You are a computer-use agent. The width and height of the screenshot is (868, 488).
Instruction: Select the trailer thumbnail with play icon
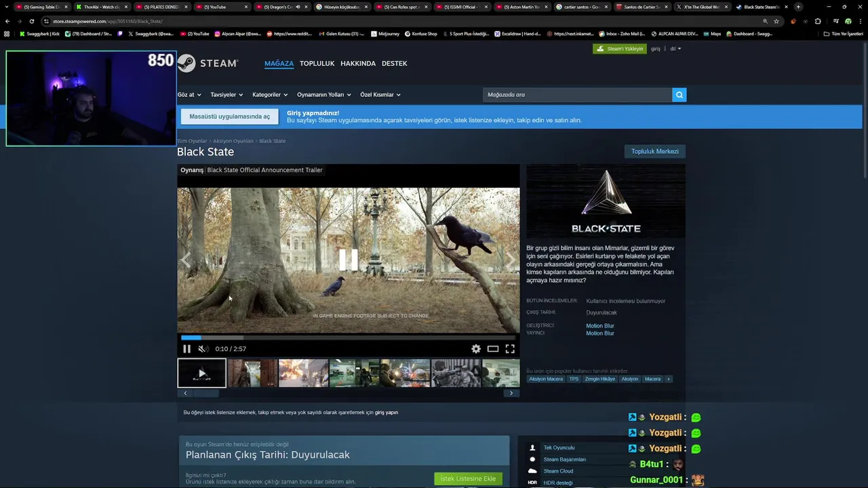pos(202,373)
